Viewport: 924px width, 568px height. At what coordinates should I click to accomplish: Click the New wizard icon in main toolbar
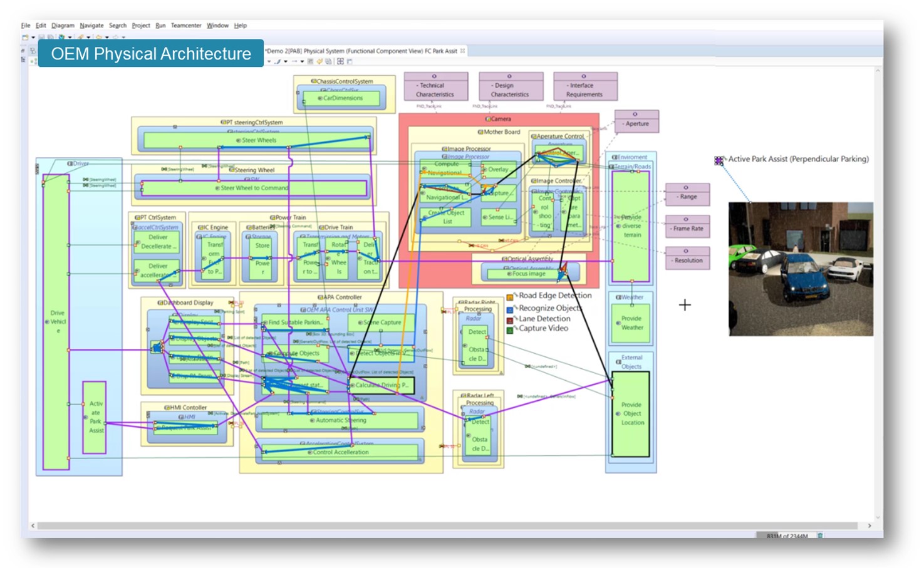point(26,36)
